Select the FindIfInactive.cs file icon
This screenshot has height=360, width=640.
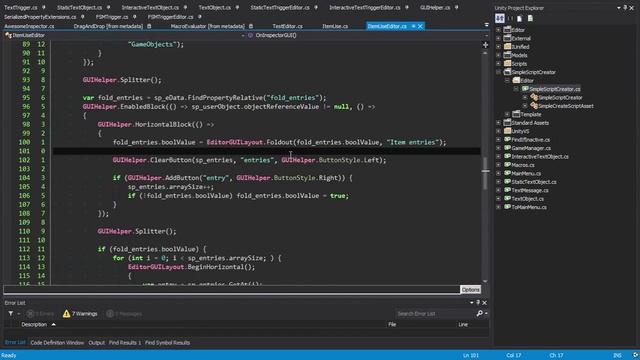coord(507,140)
